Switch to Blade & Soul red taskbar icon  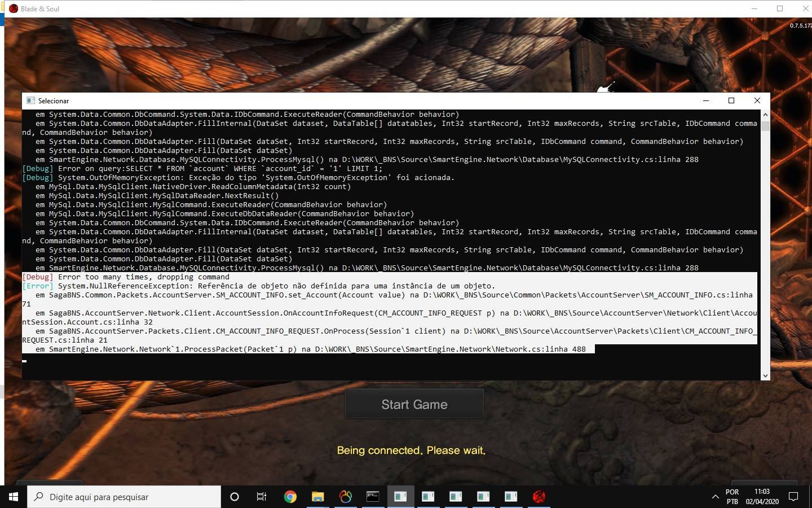pyautogui.click(x=539, y=497)
